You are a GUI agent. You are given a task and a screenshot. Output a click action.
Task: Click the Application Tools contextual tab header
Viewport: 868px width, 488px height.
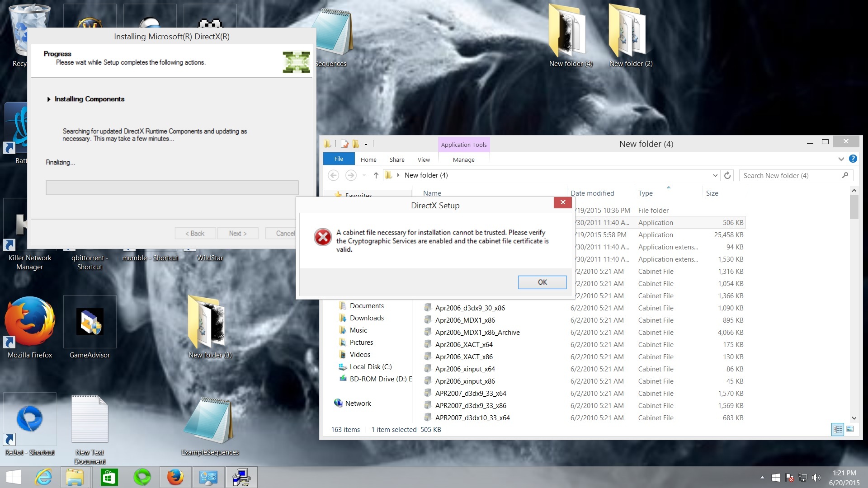[464, 145]
